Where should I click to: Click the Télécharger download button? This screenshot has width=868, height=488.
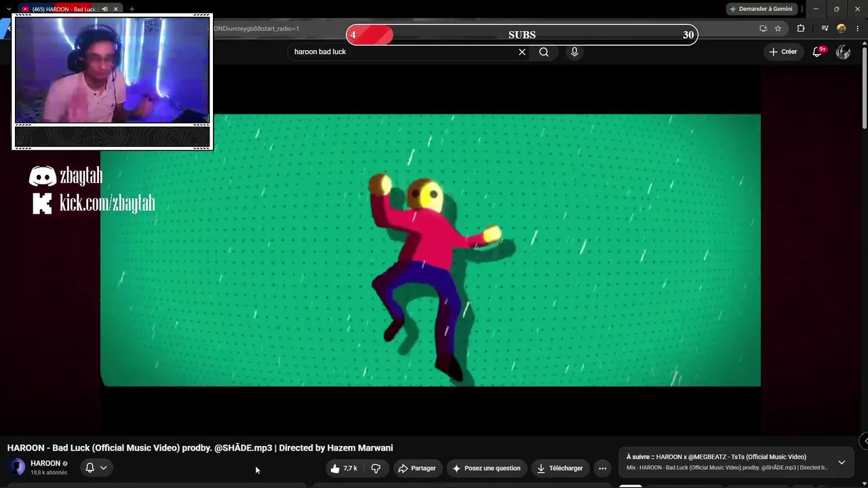(560, 468)
